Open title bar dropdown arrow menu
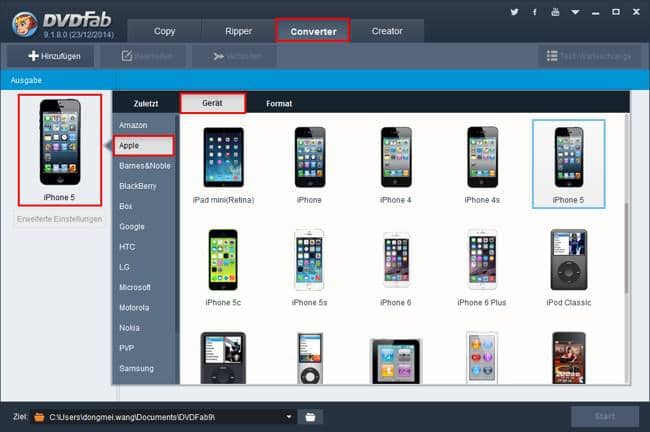Screen dimensions: 650x432 click(575, 12)
